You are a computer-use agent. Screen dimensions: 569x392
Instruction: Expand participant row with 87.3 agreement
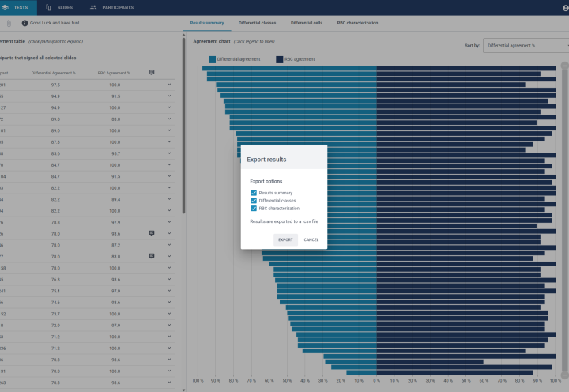(169, 141)
